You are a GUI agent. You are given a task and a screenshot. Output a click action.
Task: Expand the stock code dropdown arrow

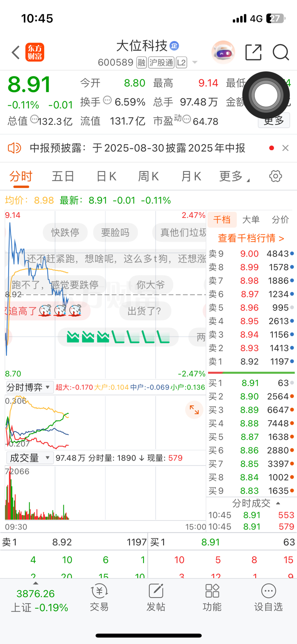[195, 62]
